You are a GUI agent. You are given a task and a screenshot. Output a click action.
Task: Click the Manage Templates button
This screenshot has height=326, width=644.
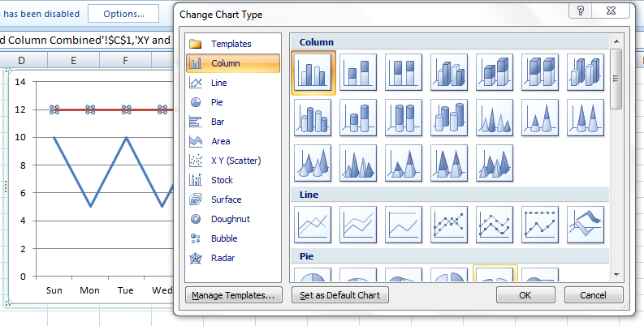pos(234,295)
